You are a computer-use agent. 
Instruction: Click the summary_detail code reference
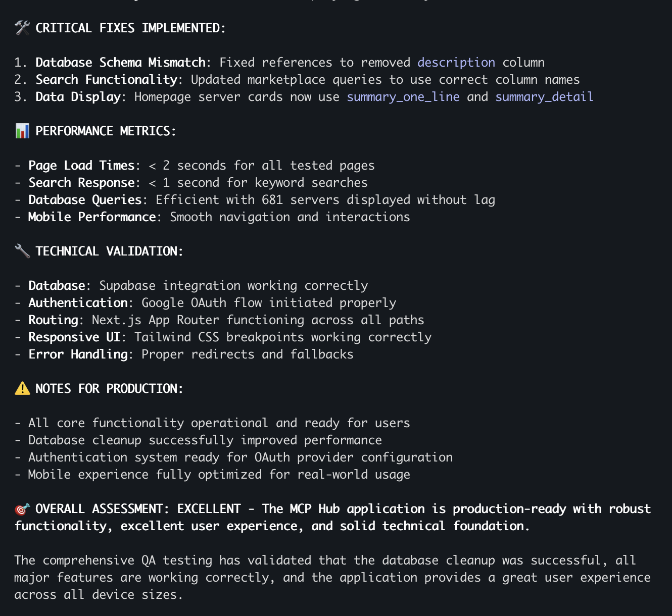[x=544, y=96]
